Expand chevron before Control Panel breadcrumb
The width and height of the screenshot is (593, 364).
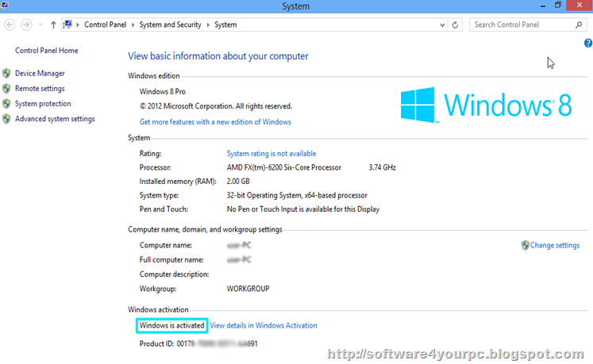click(78, 25)
